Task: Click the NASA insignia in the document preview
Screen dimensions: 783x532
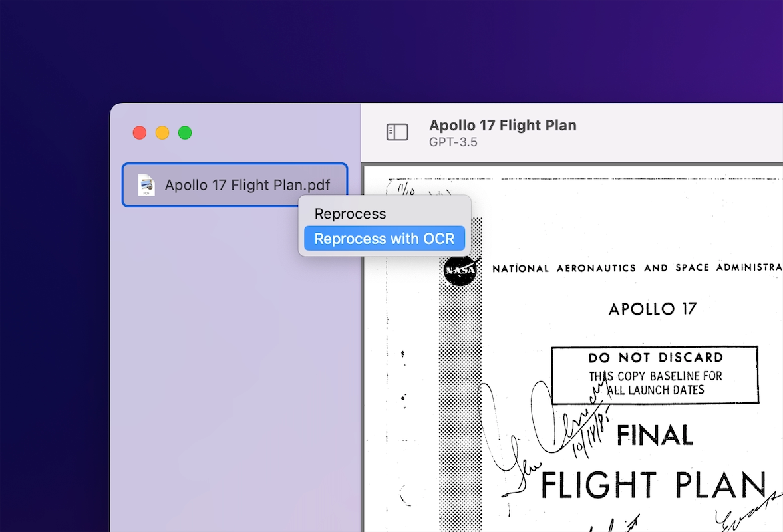Action: (x=460, y=270)
